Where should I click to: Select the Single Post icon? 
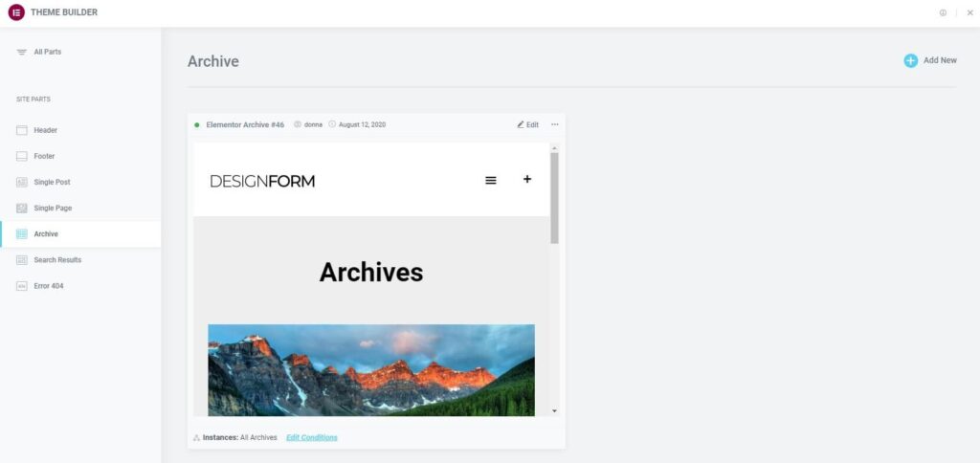coord(22,182)
